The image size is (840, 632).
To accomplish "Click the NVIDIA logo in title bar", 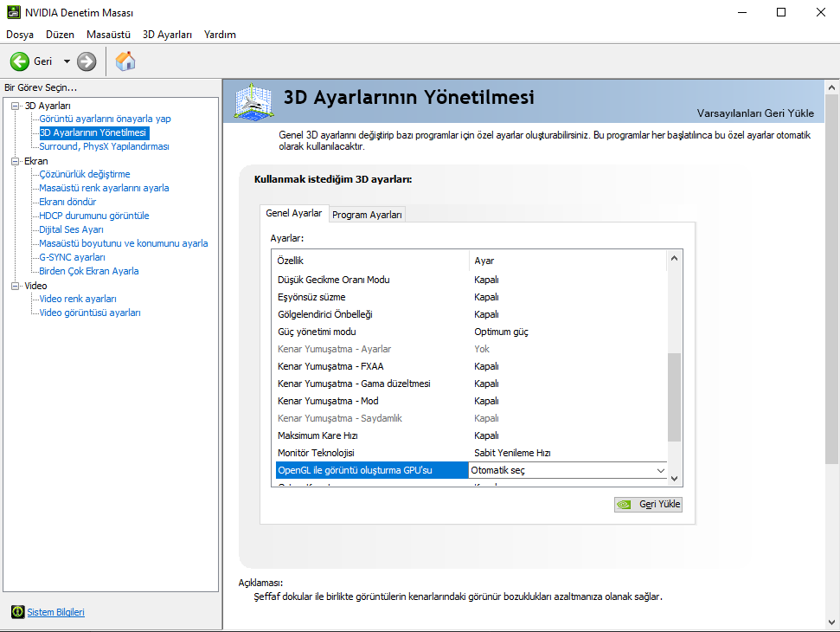I will coord(12,12).
